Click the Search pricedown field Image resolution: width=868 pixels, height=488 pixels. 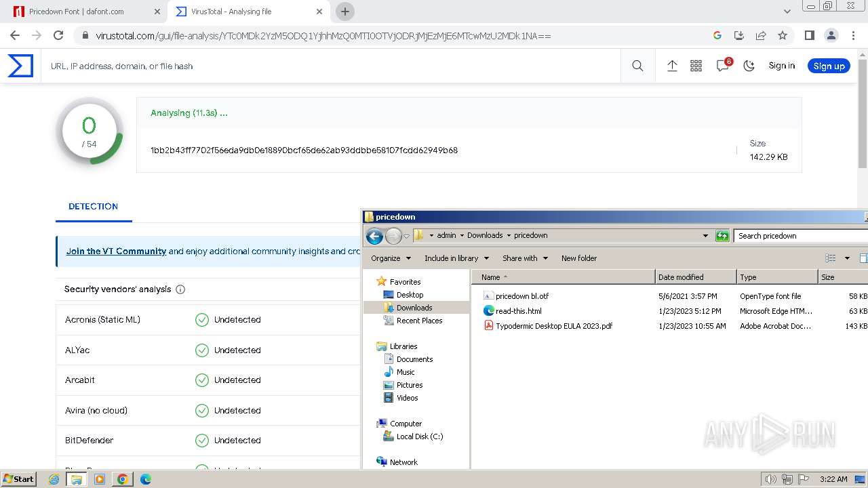(x=800, y=236)
